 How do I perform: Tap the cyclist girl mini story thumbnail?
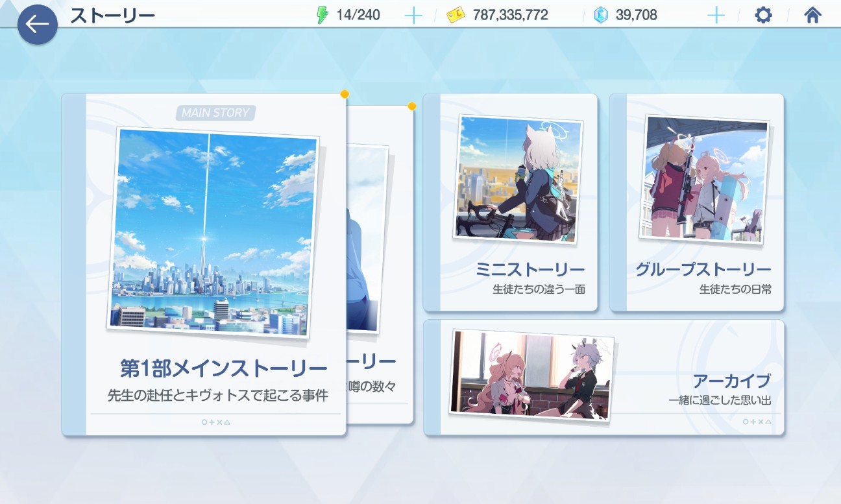point(518,178)
